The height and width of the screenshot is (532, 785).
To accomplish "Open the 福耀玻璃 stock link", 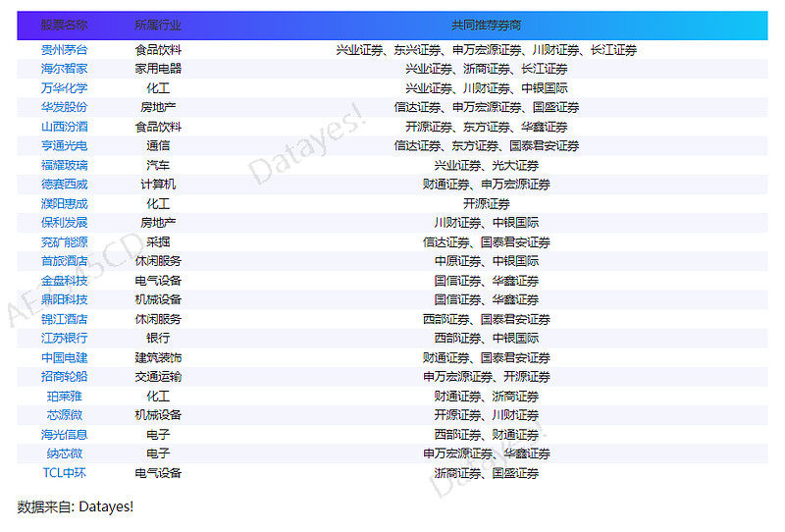I will (x=64, y=165).
